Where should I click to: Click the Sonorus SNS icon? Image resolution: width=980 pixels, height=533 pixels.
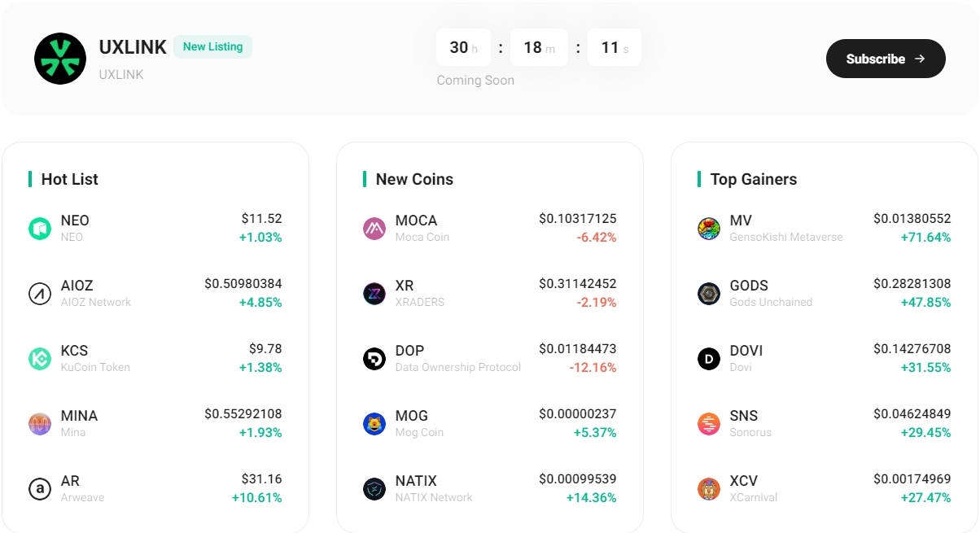click(x=709, y=424)
